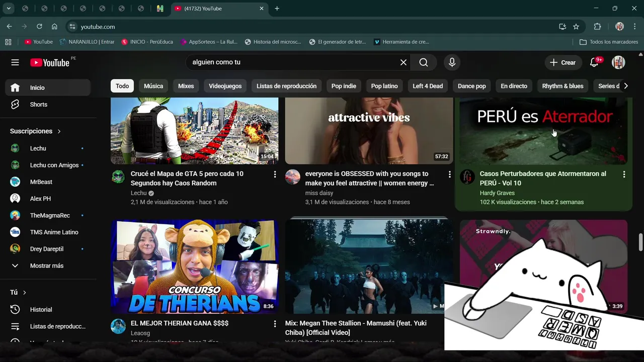
Task: Open options for Lechu GTA 5 video
Action: click(275, 174)
